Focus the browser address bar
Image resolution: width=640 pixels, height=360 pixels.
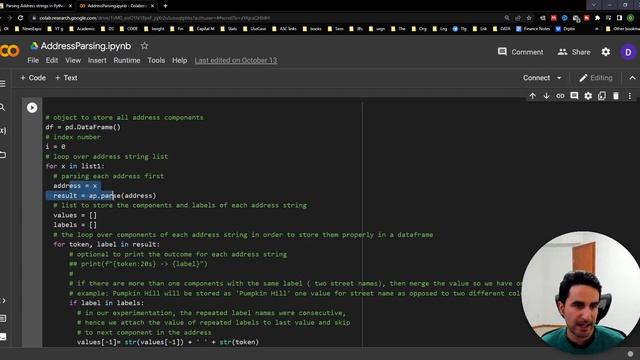click(x=261, y=18)
